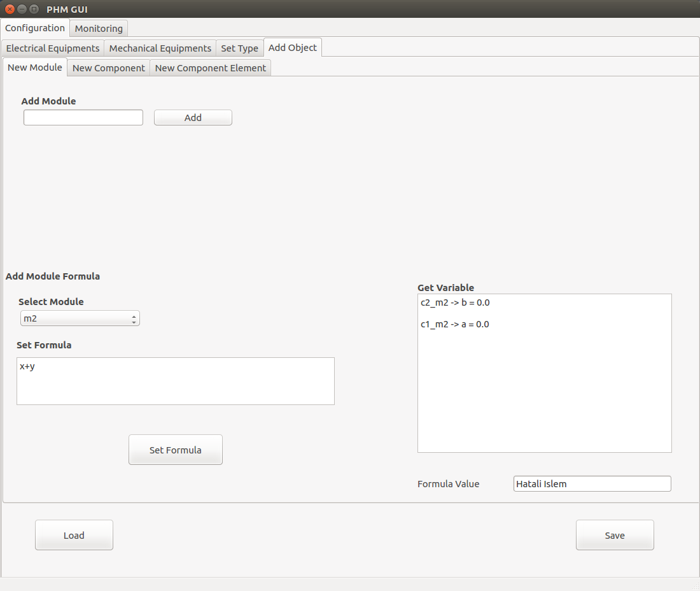Click inside the Set Formula text box

tap(176, 381)
